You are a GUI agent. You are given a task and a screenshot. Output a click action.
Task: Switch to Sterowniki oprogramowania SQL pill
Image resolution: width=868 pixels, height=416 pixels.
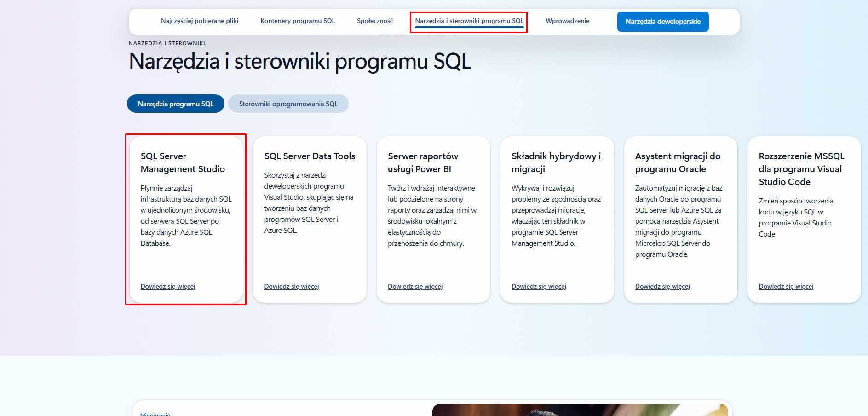(288, 104)
